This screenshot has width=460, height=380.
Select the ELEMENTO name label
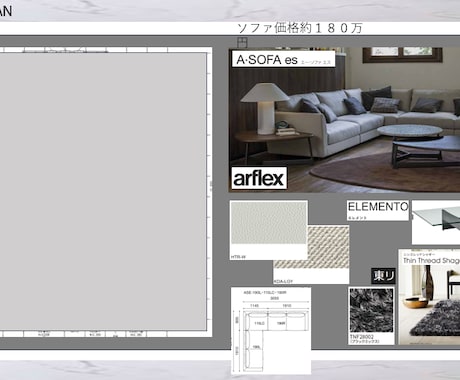coord(378,210)
